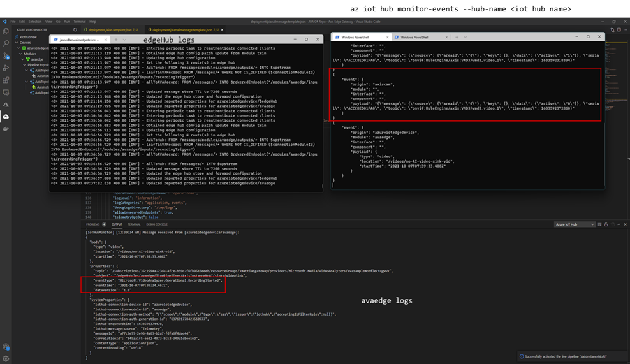Viewport: 630px width, 364px height.
Task: Collapse the avaedge module node
Action: pos(23,59)
